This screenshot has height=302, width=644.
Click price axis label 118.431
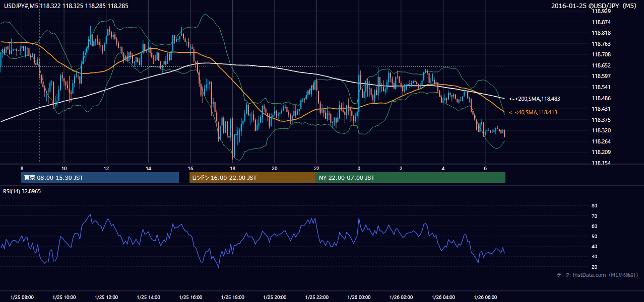[x=601, y=109]
